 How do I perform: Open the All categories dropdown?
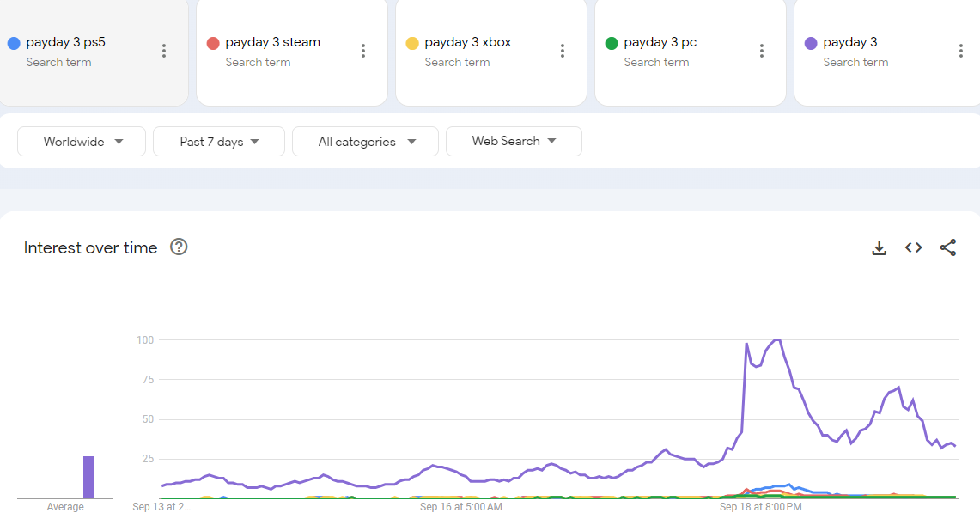[366, 141]
